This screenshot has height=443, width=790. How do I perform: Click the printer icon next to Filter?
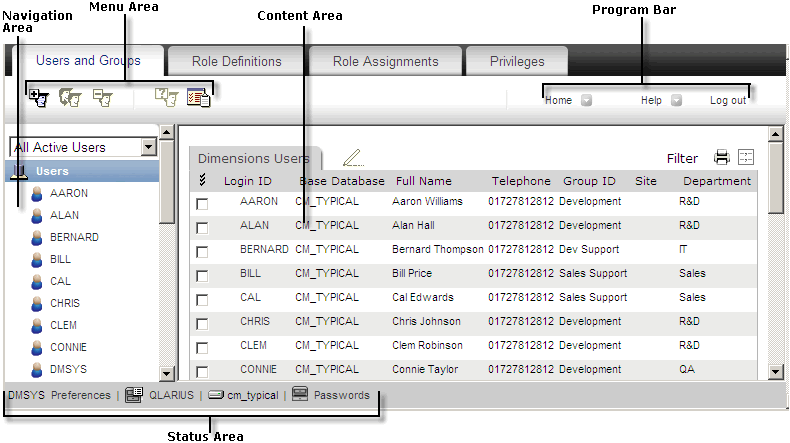[x=722, y=157]
